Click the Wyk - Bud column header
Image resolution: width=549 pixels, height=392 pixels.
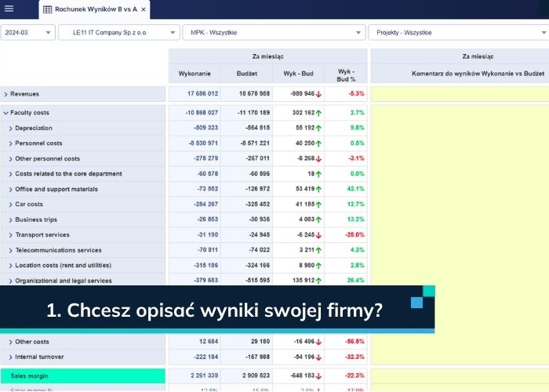[x=298, y=74]
